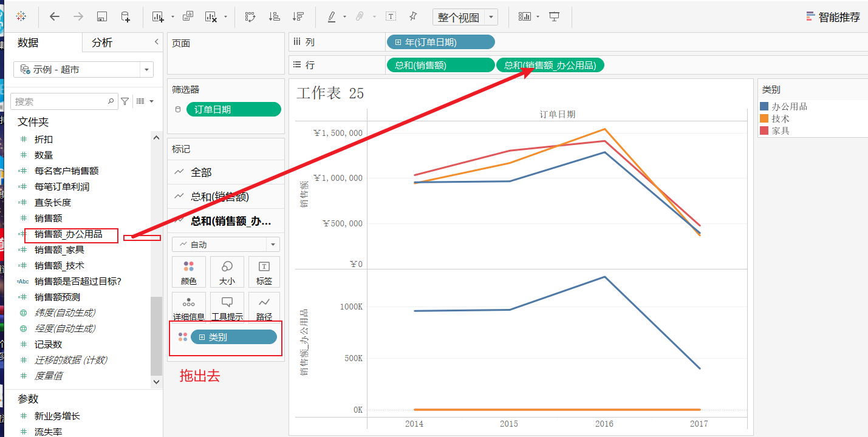
Task: Switch to the 数据 tab
Action: [28, 42]
